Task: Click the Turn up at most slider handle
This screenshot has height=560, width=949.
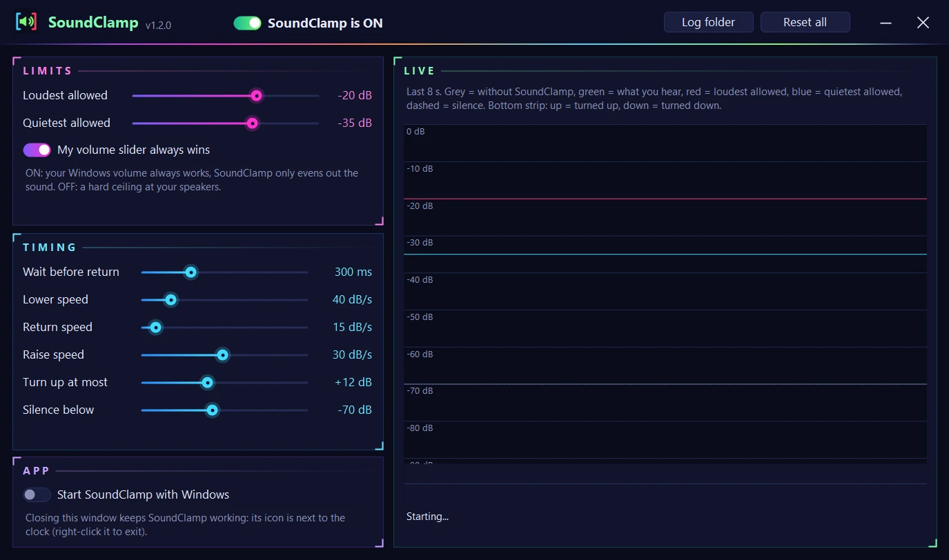Action: tap(207, 382)
